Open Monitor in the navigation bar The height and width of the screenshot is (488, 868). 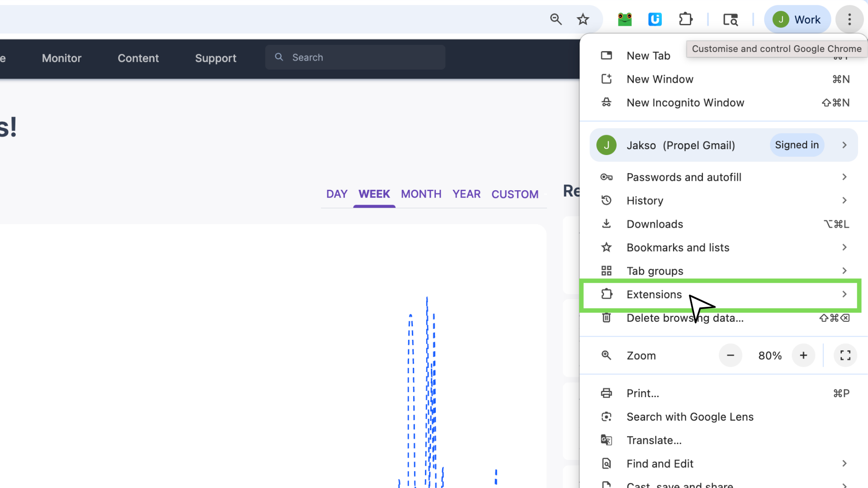pyautogui.click(x=61, y=58)
